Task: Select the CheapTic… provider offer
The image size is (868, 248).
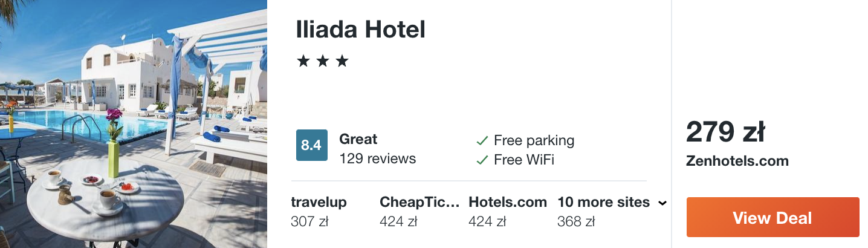Action: [x=419, y=202]
